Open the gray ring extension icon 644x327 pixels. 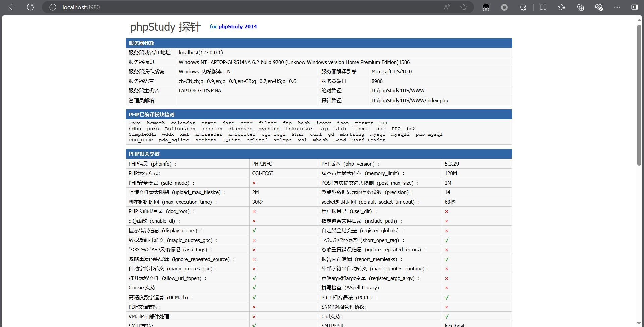click(x=504, y=7)
